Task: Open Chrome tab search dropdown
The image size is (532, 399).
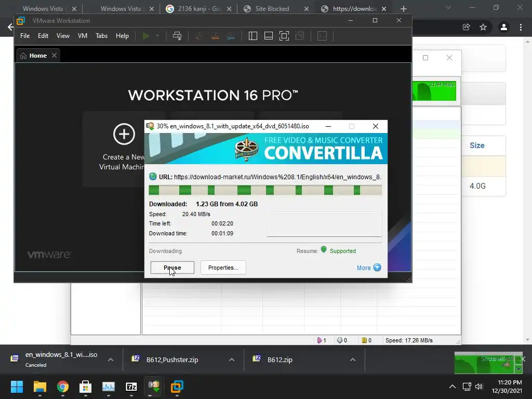Action: tap(448, 7)
